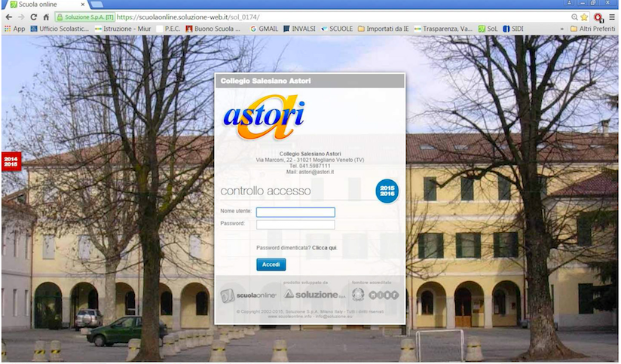Image resolution: width=621 pixels, height=364 pixels.
Task: Click the Collegio Salesiano Astori header title
Action: click(x=266, y=81)
